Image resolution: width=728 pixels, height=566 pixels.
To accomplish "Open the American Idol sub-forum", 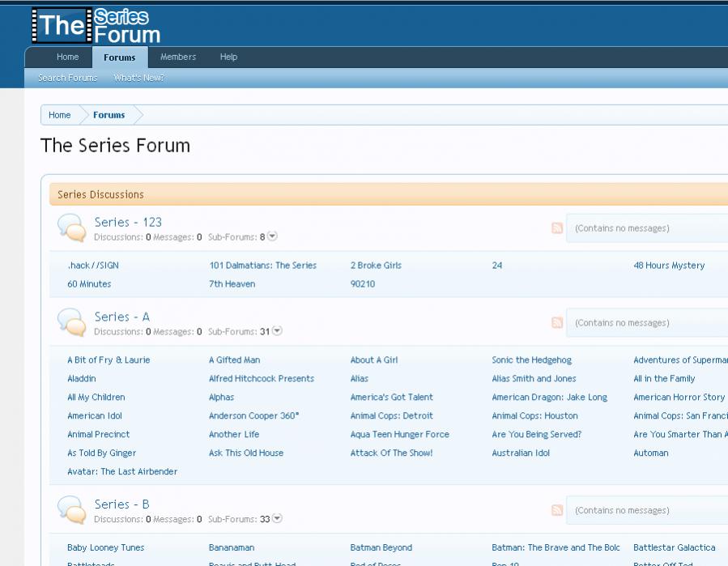I will (x=95, y=415).
